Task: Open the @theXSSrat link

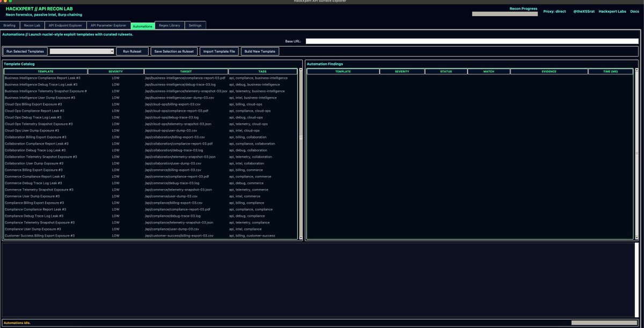Action: (x=583, y=11)
